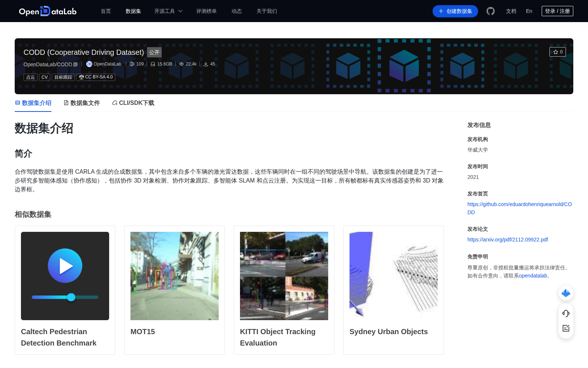This screenshot has width=588, height=368.
Task: Open the feedback edit icon
Action: coord(566,328)
